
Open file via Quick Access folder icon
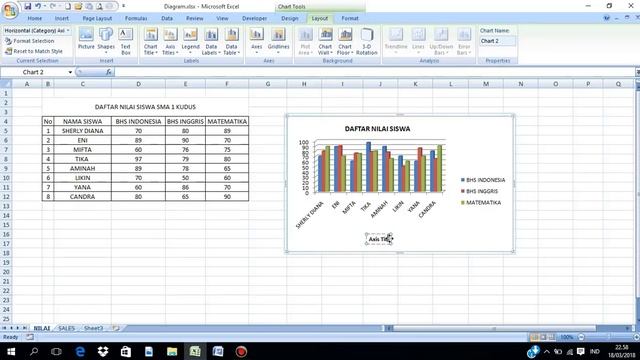pyautogui.click(x=78, y=7)
